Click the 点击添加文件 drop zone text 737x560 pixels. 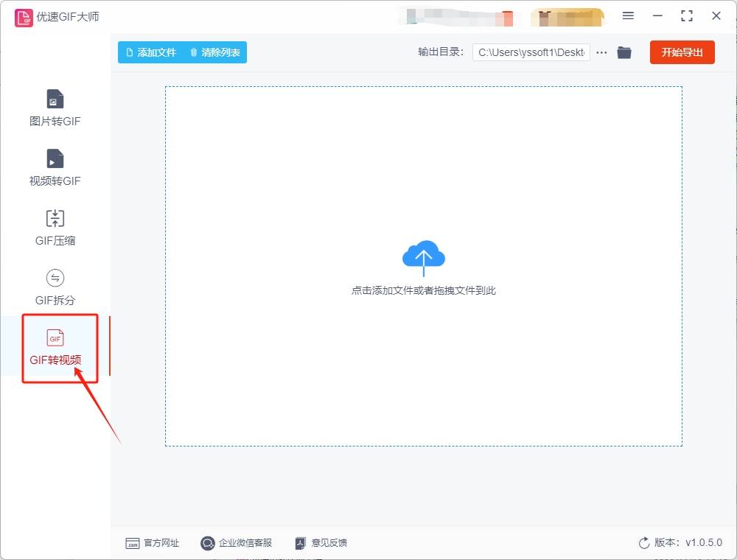(x=424, y=290)
